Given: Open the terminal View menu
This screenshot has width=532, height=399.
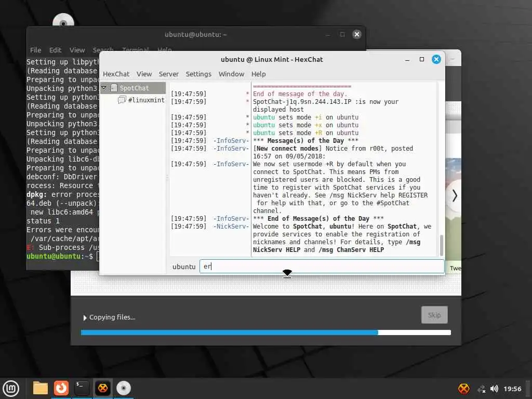Looking at the screenshot, I should [77, 50].
